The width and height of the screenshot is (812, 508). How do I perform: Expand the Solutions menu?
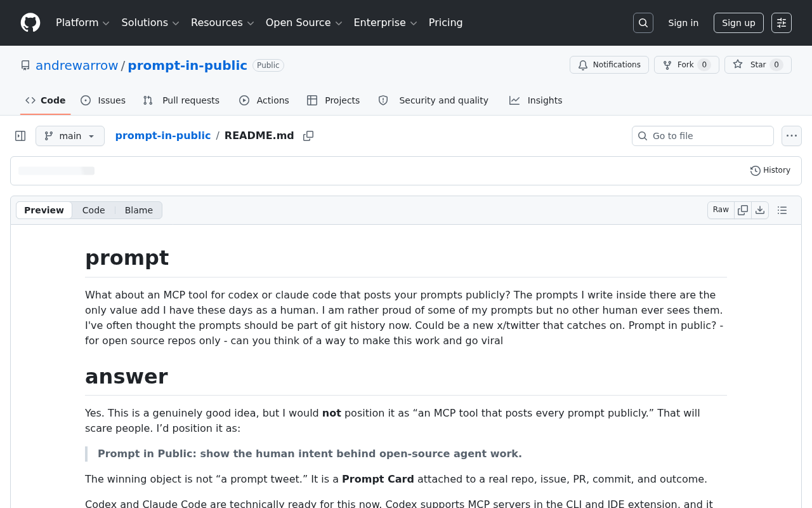[x=150, y=23]
